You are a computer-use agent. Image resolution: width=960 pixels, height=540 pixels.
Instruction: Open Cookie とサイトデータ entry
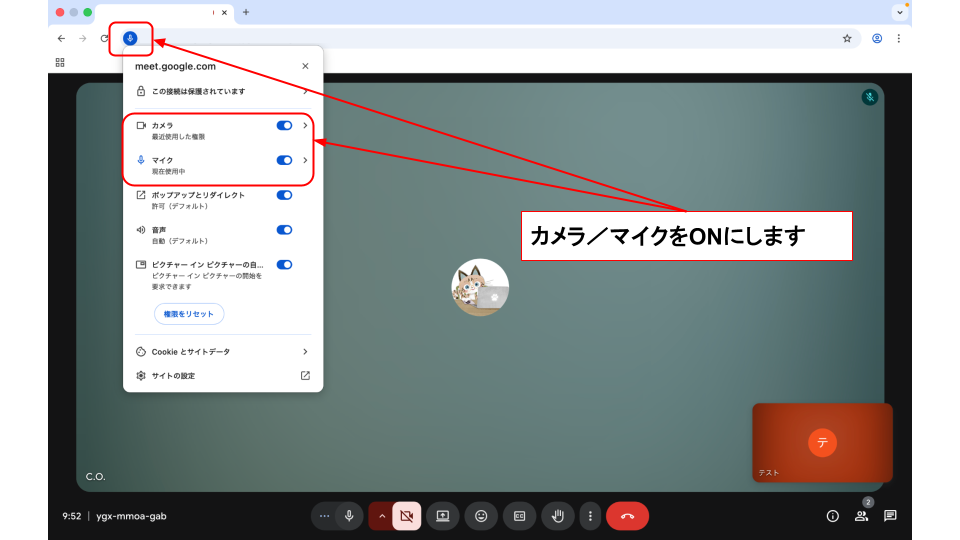pyautogui.click(x=222, y=352)
